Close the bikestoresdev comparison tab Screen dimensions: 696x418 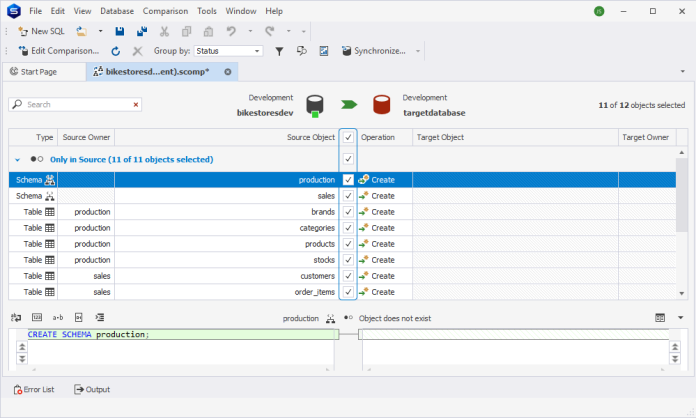(228, 72)
